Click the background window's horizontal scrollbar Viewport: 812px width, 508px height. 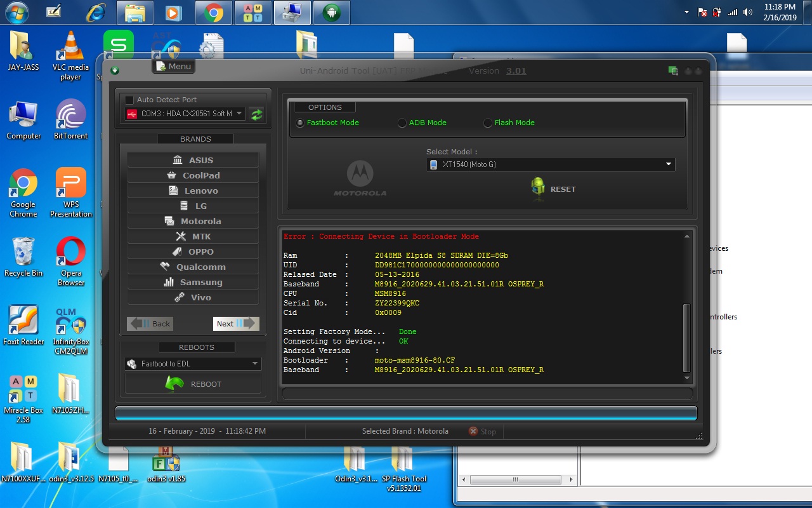pyautogui.click(x=518, y=480)
